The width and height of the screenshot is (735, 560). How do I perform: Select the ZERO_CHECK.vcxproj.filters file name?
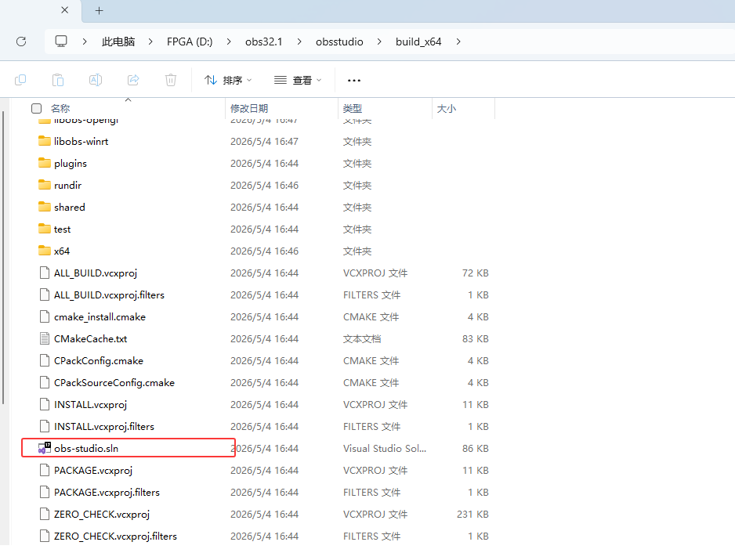tap(115, 536)
